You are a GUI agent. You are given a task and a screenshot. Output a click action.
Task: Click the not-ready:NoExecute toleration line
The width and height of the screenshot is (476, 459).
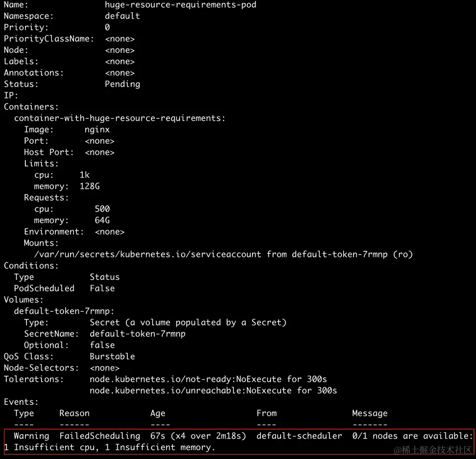tap(208, 379)
